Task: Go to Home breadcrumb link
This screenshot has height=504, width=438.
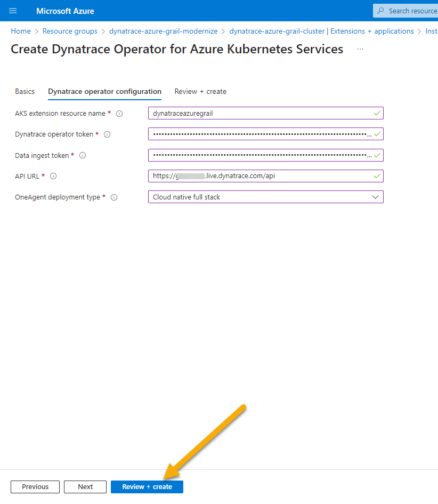Action: pyautogui.click(x=21, y=31)
